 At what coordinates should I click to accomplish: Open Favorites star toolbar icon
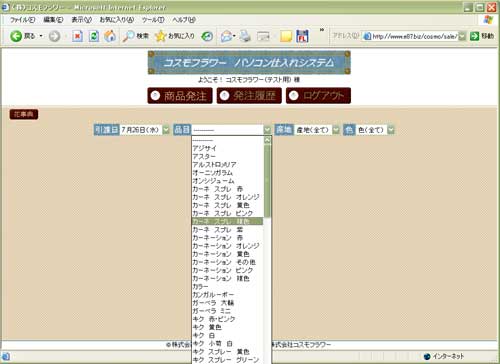tap(160, 36)
